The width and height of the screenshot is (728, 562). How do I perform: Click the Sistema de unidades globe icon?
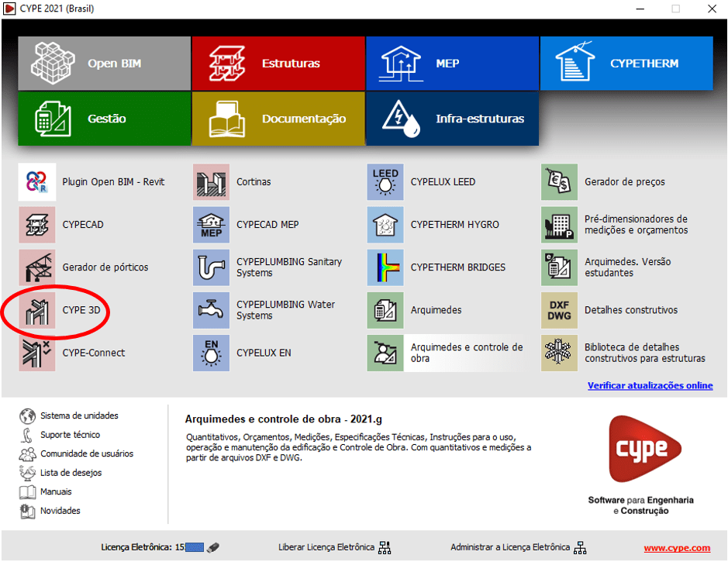27,415
